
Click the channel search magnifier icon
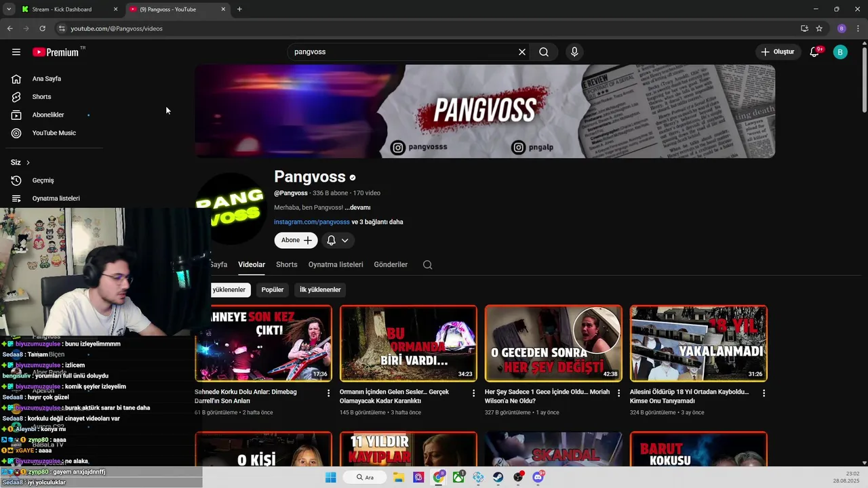click(x=427, y=265)
